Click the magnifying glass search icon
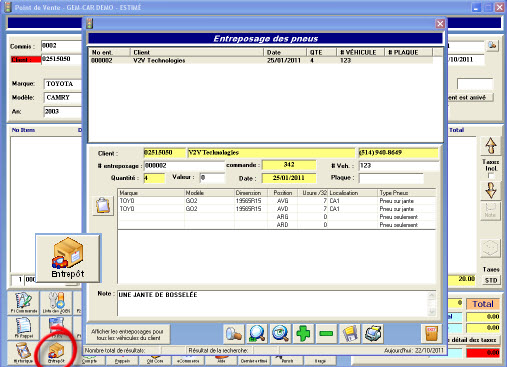Screen dimensions: 507x367 [257, 334]
